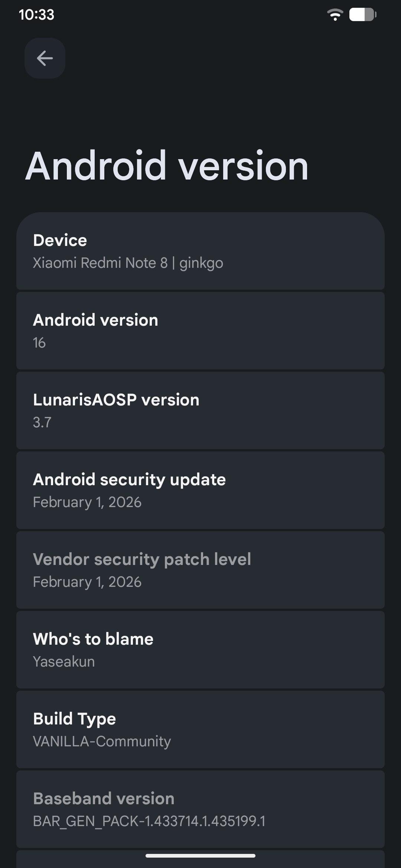Viewport: 401px width, 868px height.
Task: Tap the large "Android version" page title
Action: (167, 166)
